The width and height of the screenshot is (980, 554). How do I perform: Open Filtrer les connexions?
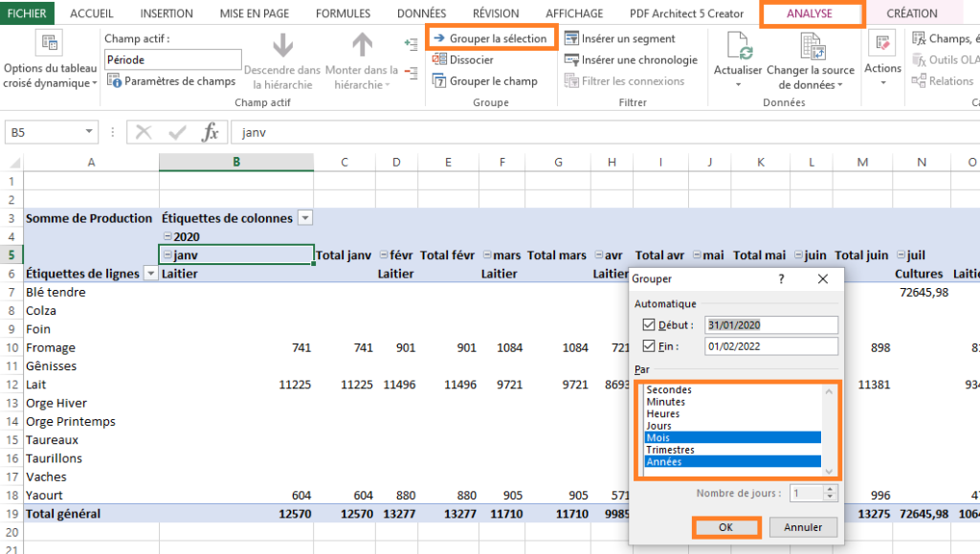point(624,80)
